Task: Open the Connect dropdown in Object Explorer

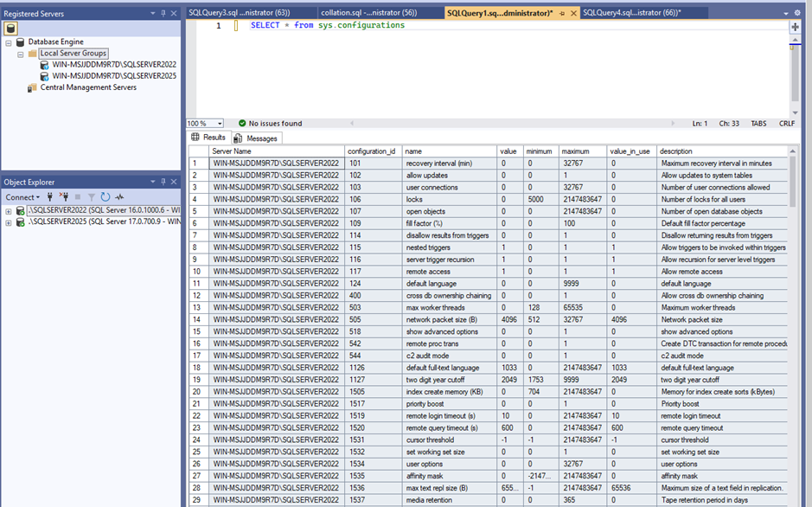Action: (x=22, y=196)
